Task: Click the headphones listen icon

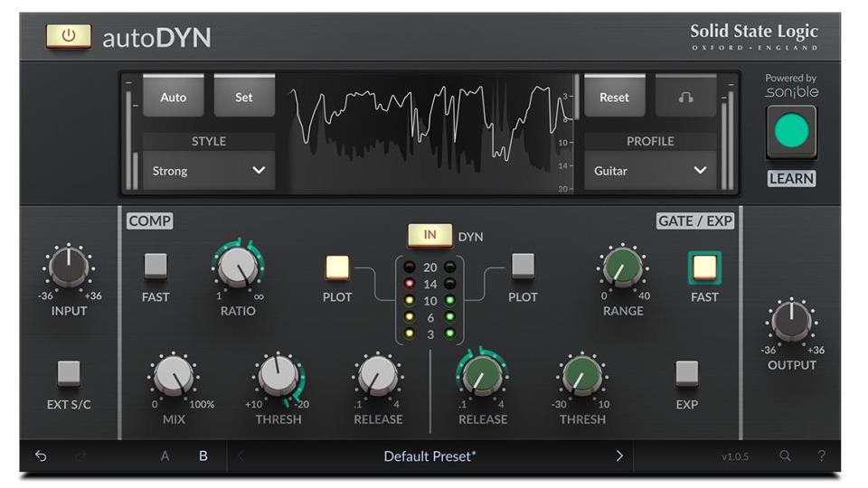Action: pos(685,97)
